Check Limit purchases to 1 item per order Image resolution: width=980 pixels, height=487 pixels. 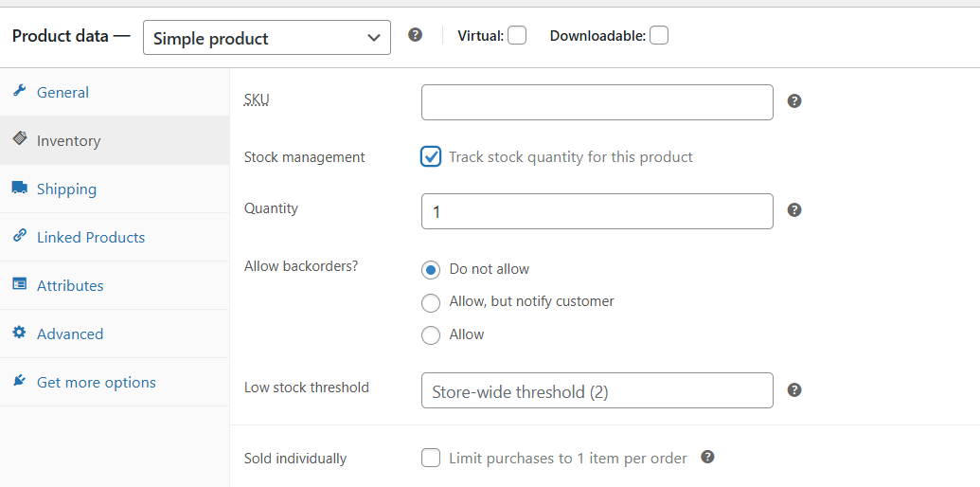(431, 459)
